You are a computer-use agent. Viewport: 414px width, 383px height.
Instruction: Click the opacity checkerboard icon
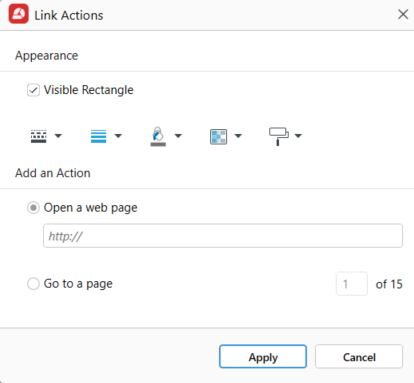pos(218,137)
